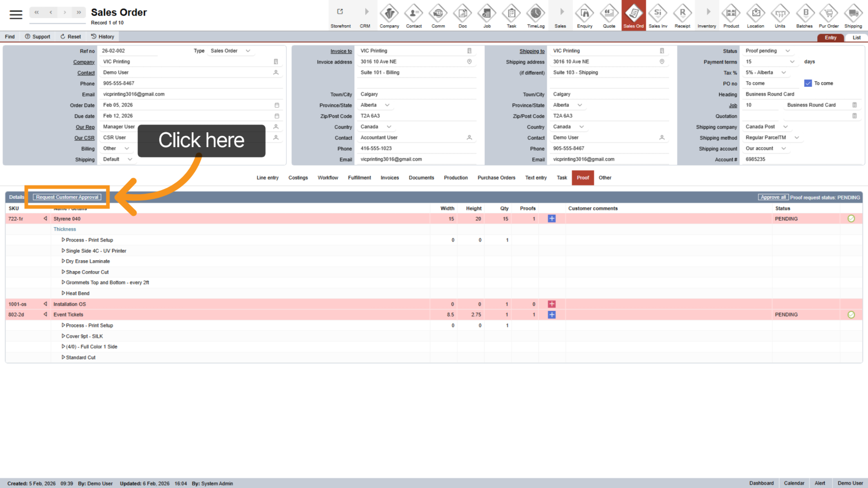Viewport: 868px width, 488px height.
Task: Uncheck the PO no To come checkbox
Action: (808, 83)
